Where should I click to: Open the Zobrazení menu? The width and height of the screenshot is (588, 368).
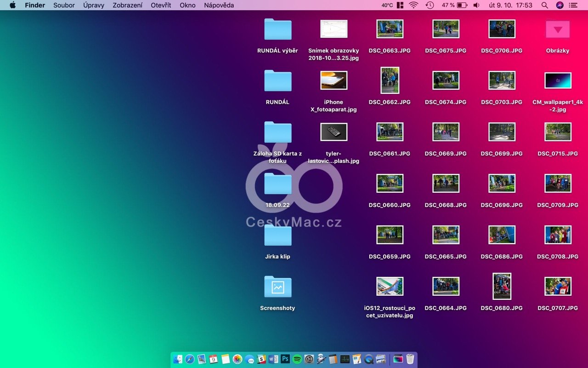127,5
